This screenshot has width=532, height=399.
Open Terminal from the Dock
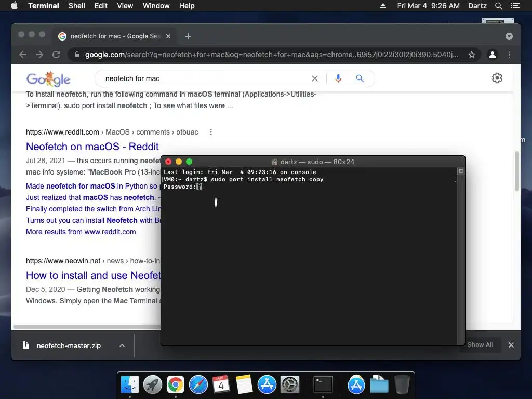[x=323, y=385]
